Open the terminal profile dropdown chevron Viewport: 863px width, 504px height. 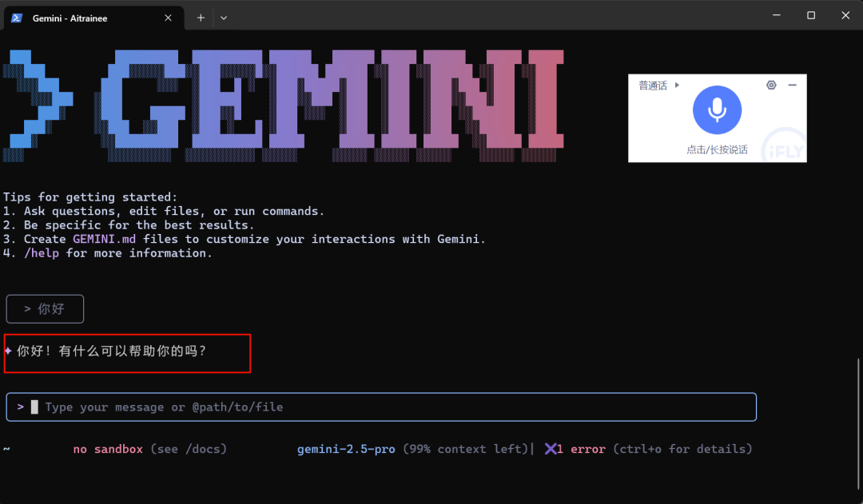pos(224,18)
